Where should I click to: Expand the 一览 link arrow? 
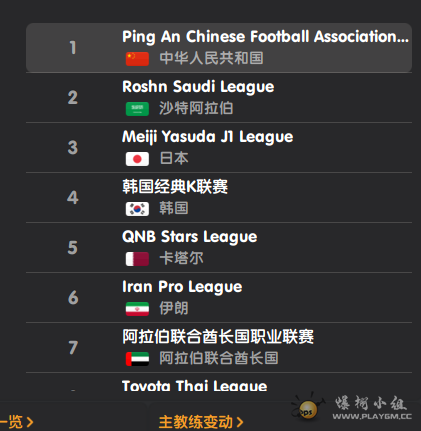click(x=30, y=422)
